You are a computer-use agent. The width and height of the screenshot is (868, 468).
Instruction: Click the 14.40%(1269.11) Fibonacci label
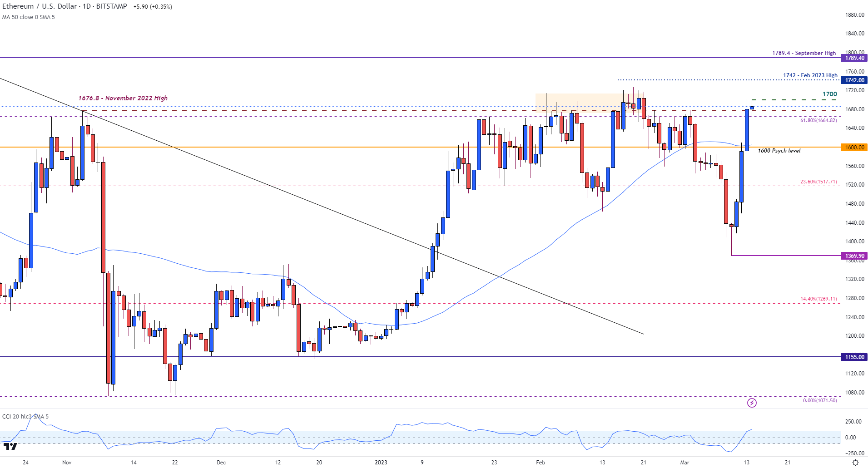click(x=818, y=299)
